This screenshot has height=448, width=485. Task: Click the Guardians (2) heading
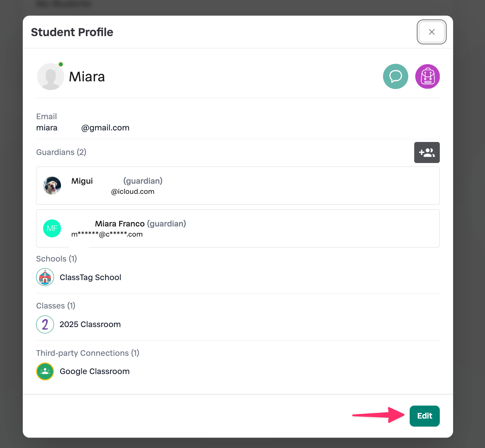tap(61, 152)
